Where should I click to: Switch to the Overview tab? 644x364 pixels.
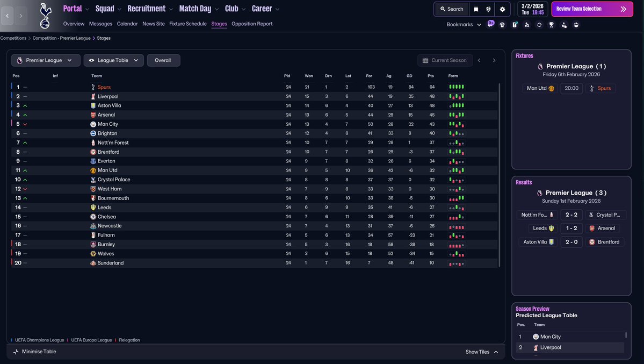coord(74,24)
